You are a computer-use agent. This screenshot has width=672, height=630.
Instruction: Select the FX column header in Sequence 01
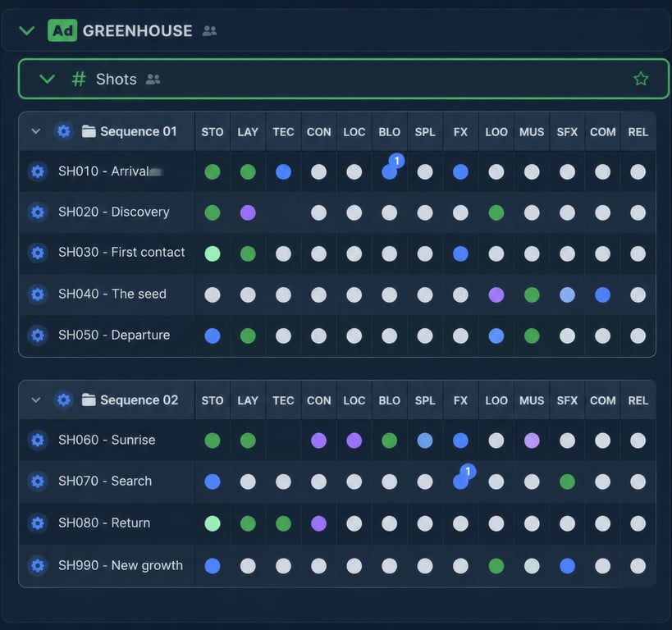pyautogui.click(x=460, y=131)
